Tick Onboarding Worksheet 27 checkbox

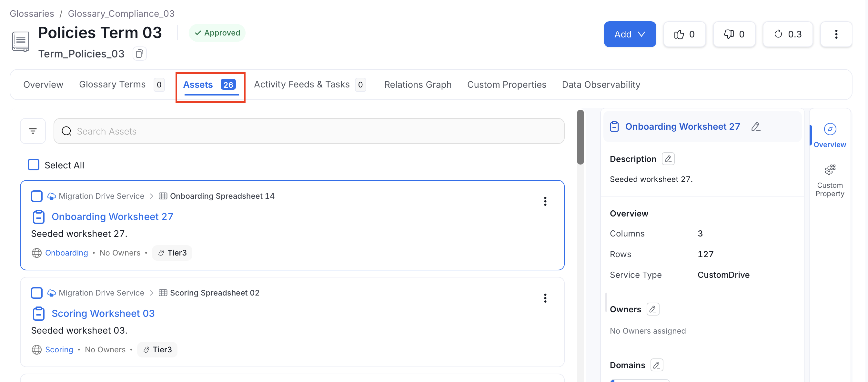[37, 196]
